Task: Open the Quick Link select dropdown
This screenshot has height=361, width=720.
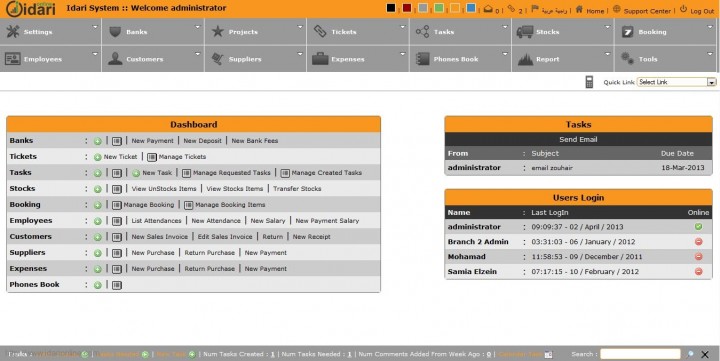Action: coord(676,82)
